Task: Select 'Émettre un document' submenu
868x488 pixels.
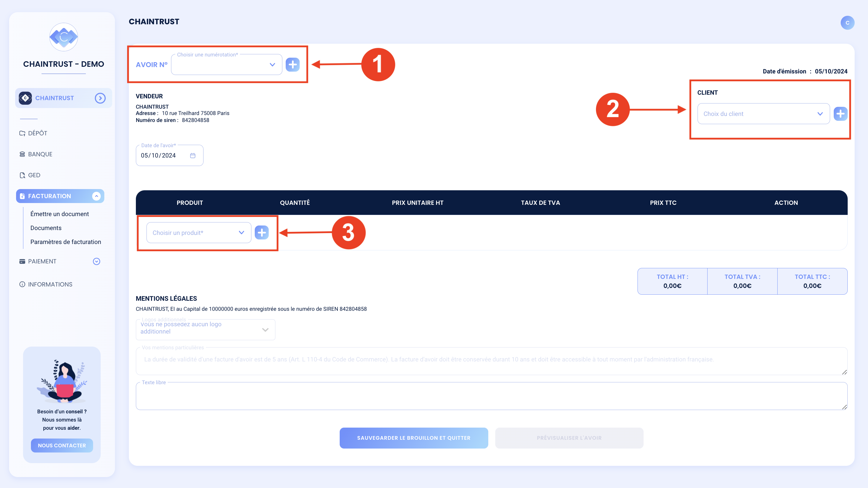Action: point(60,214)
